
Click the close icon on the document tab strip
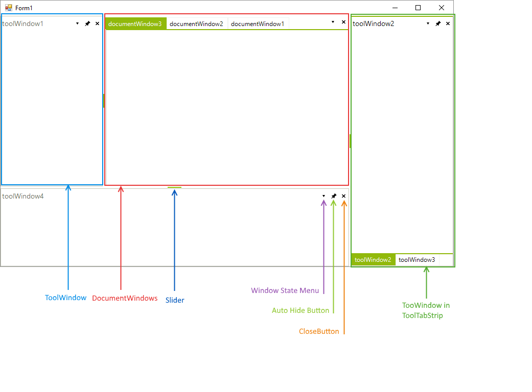point(343,22)
